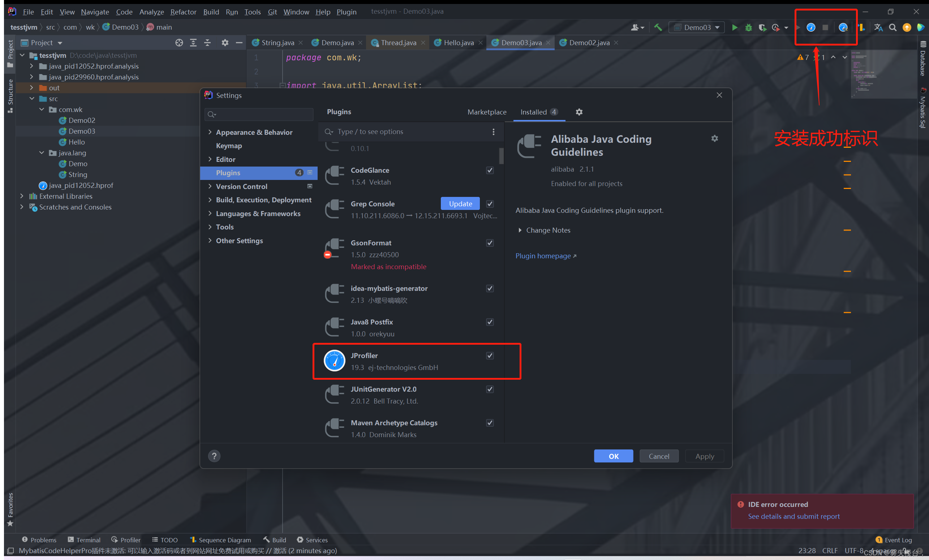Open plugins gear menu beside Installed tab
This screenshot has width=929, height=560.
click(x=579, y=112)
